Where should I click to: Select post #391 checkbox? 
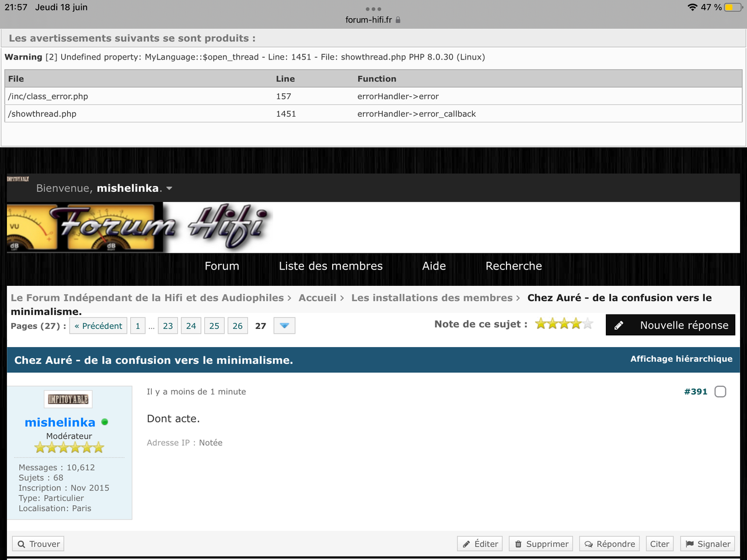pos(720,391)
